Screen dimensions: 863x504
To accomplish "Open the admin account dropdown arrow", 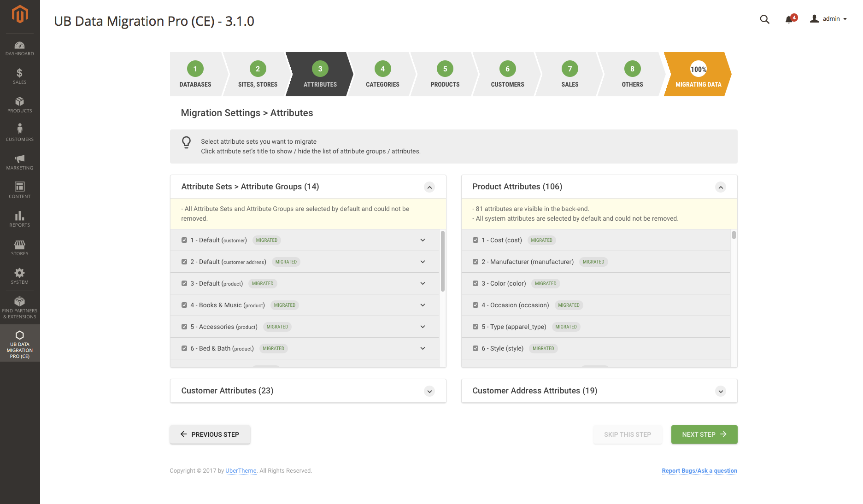I will coord(845,19).
